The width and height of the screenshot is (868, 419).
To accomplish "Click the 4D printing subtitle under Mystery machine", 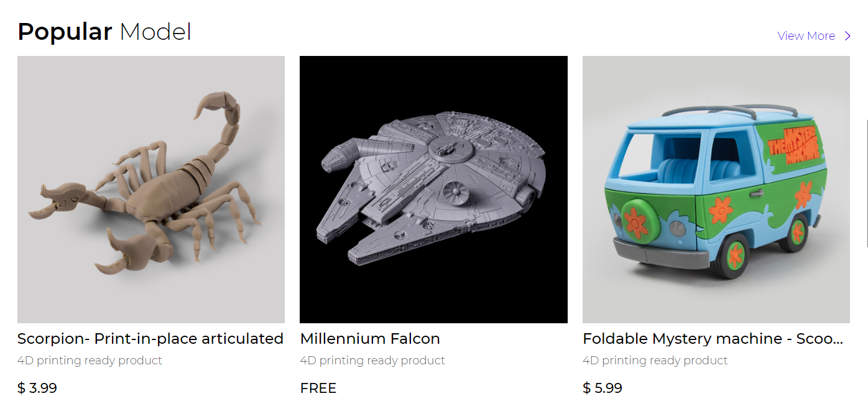I will click(x=655, y=361).
